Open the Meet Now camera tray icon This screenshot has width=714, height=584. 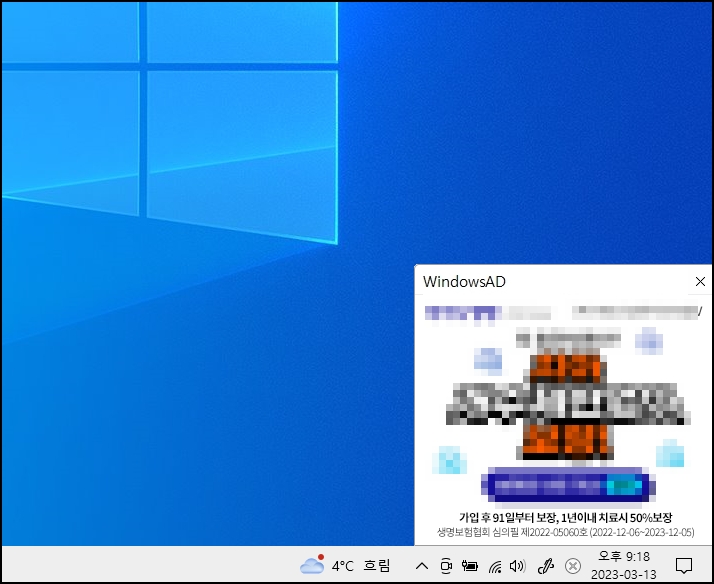coord(446,566)
